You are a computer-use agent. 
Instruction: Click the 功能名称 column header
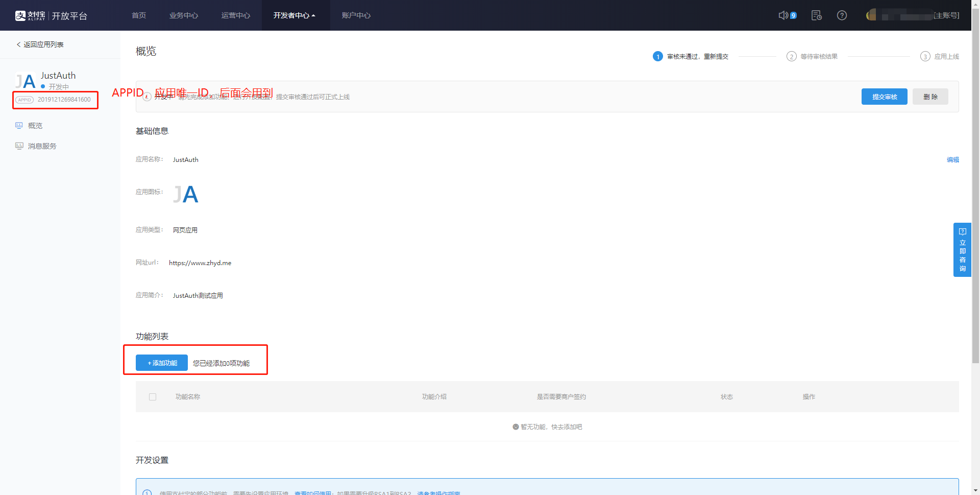[x=188, y=397]
